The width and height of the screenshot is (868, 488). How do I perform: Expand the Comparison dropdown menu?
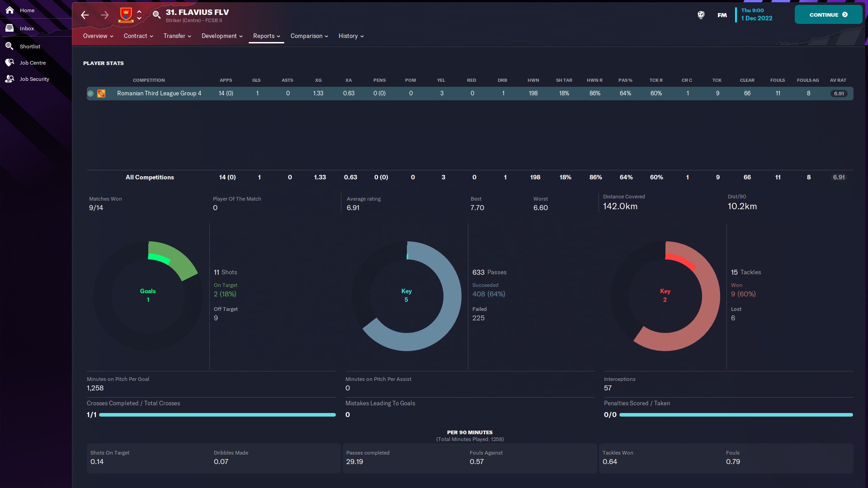[309, 36]
